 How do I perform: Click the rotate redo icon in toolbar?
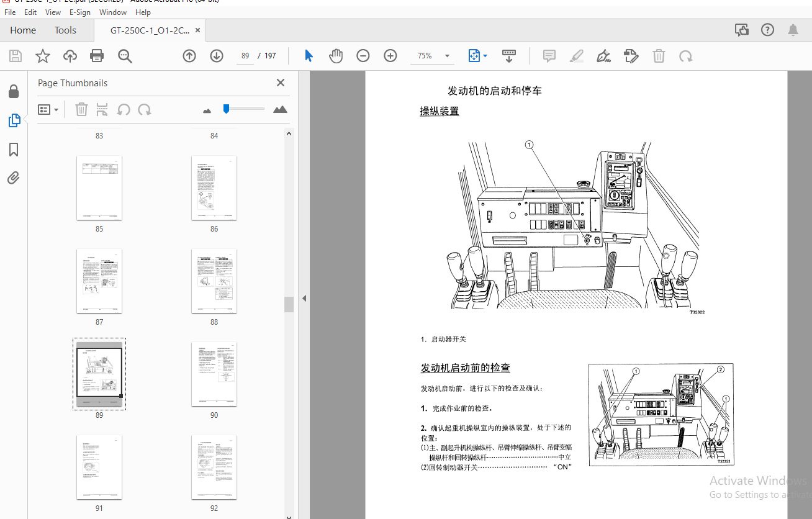(x=686, y=56)
